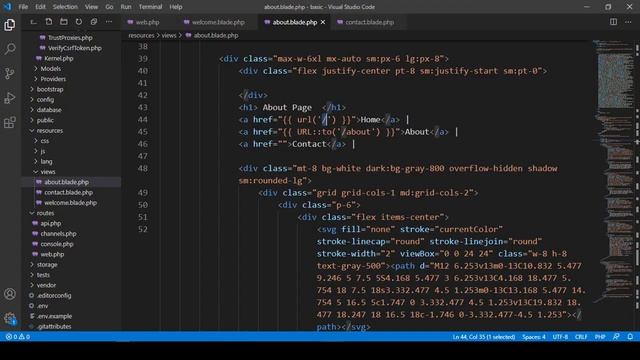Open the Help menu

(176, 7)
